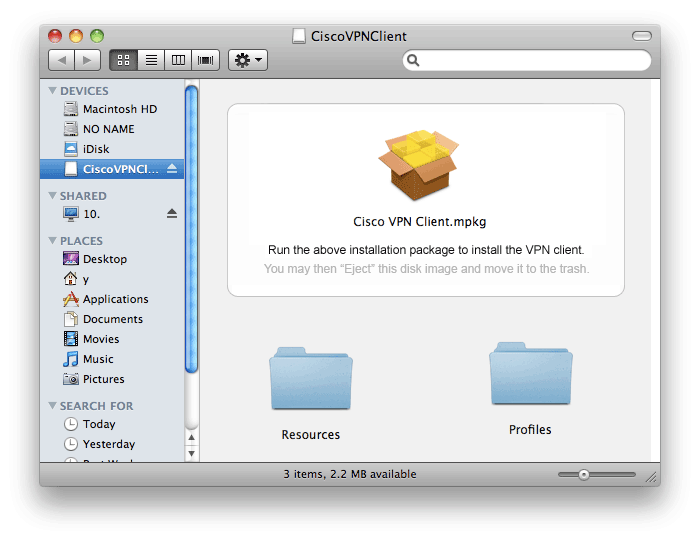
Task: Click the "Run the above installation package" text
Action: [x=426, y=250]
